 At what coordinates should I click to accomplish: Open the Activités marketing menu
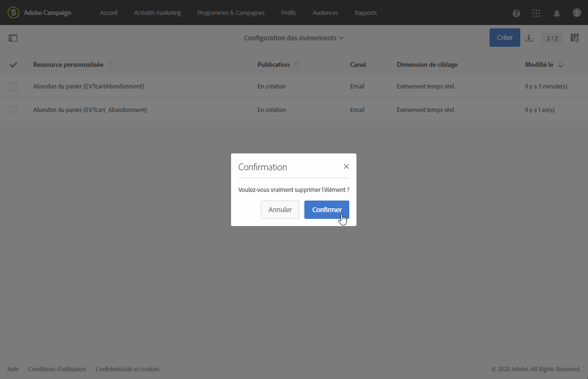pos(158,13)
